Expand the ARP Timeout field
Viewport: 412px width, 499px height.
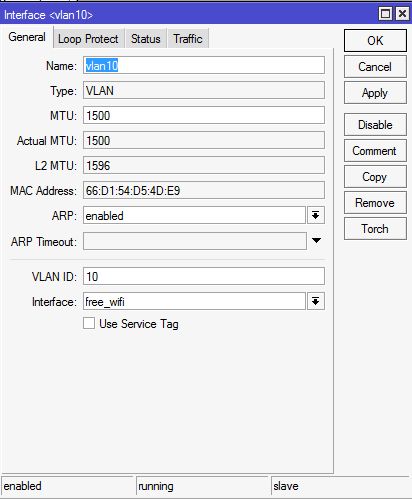click(316, 240)
